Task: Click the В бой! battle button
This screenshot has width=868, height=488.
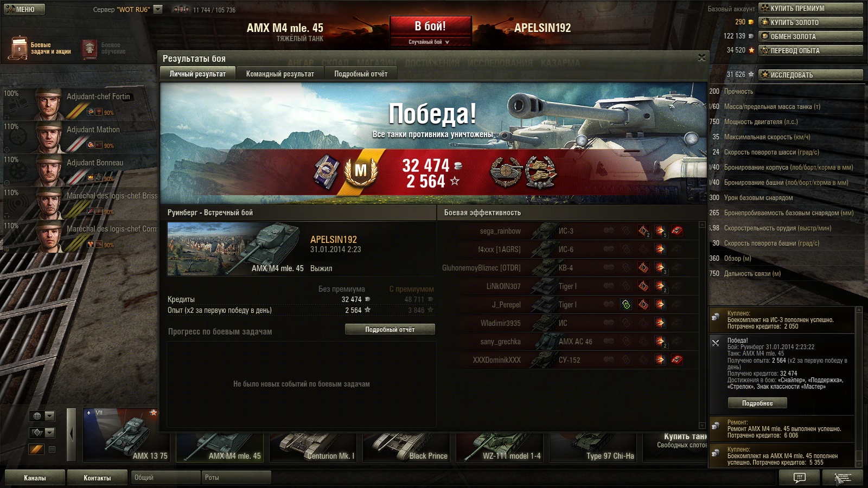Action: tap(430, 26)
